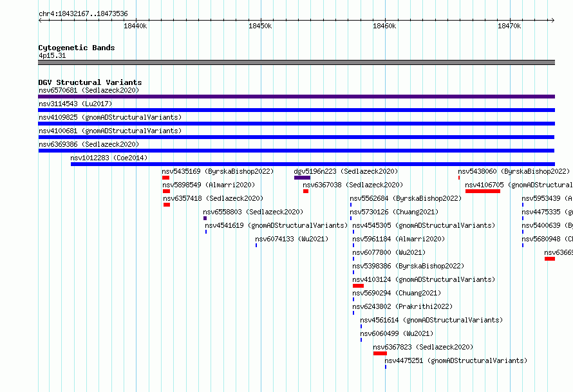Select the nsv5953439 label at right edge

pyautogui.click(x=547, y=198)
